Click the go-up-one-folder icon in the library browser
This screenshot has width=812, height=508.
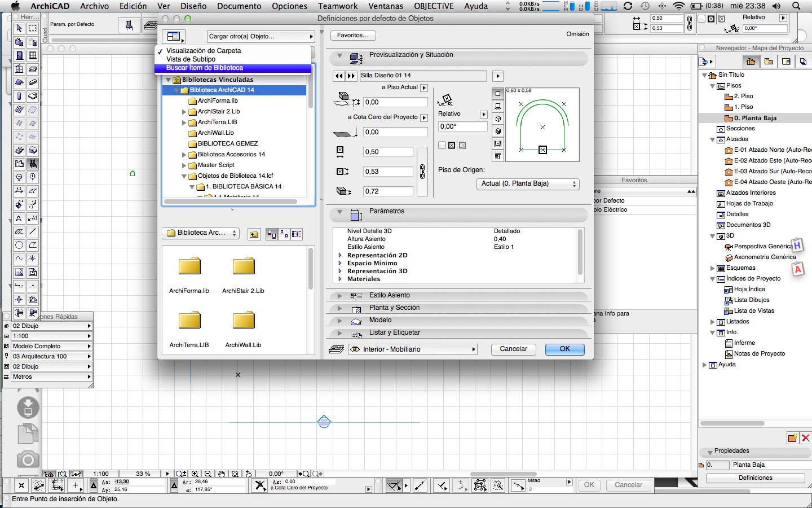[x=254, y=234]
